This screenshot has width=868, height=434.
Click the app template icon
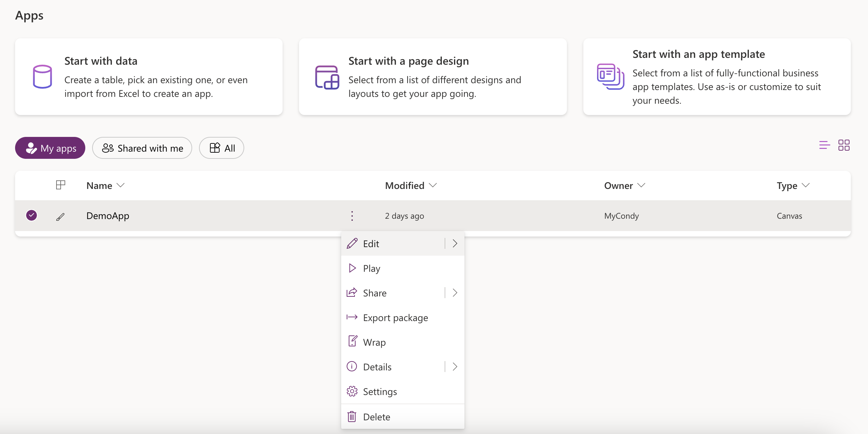coord(610,77)
